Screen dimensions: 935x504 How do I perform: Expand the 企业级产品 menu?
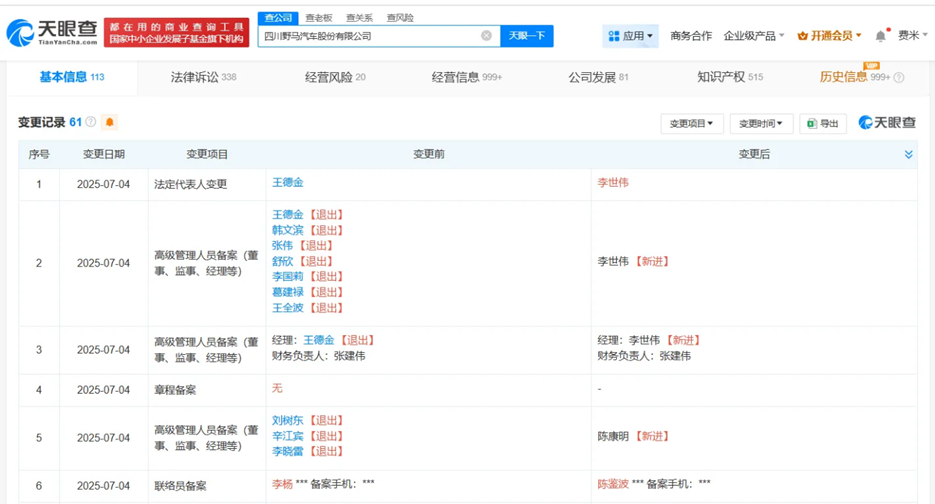753,36
